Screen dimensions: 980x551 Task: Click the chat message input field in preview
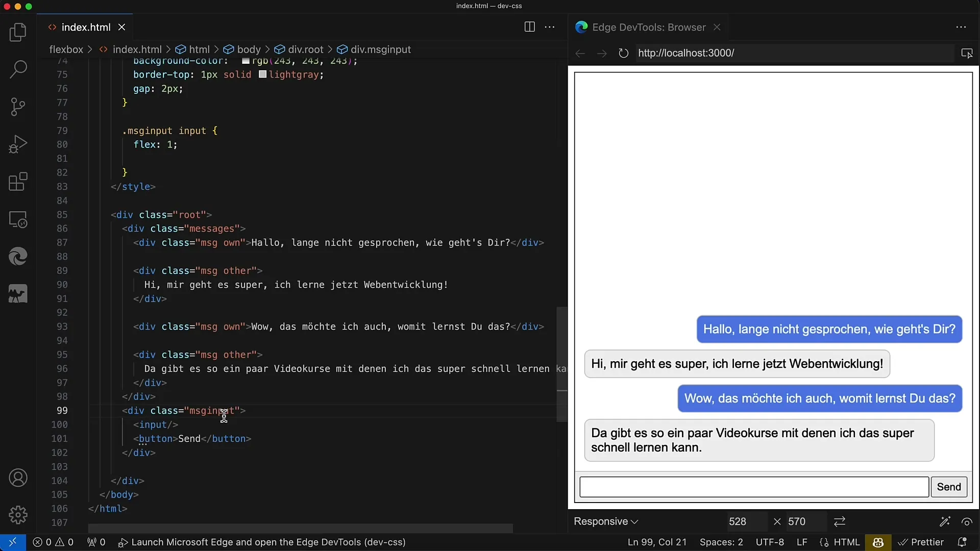point(754,487)
